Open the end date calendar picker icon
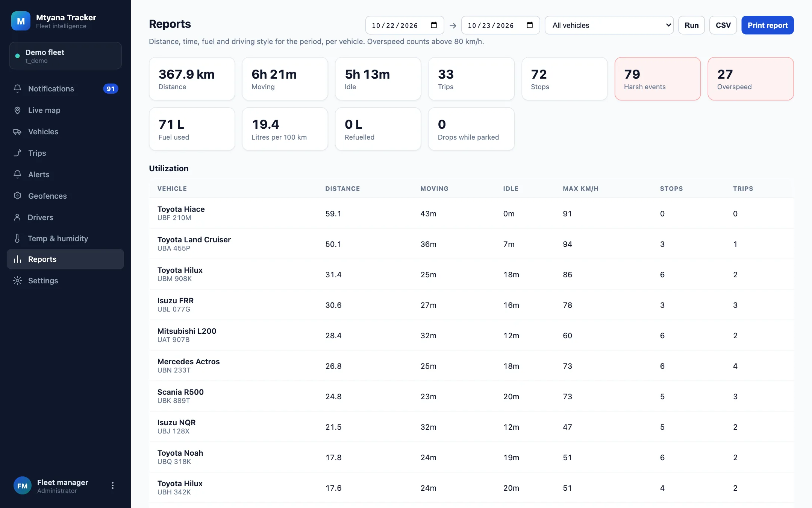The width and height of the screenshot is (812, 508). [x=530, y=25]
